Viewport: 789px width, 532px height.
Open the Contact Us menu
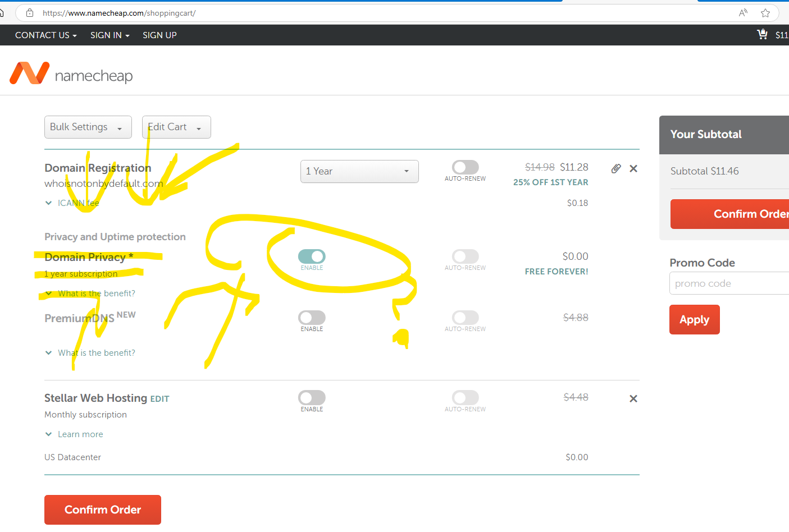pos(46,35)
